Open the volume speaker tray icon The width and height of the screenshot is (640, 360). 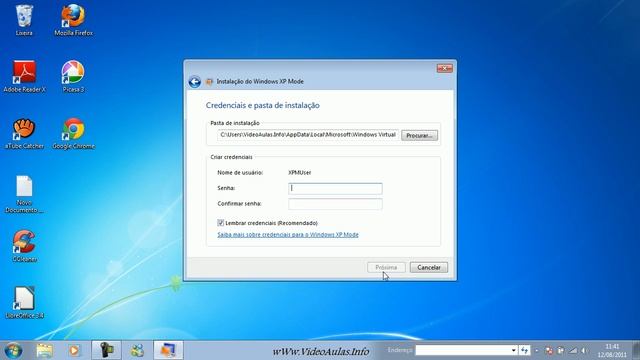(584, 351)
